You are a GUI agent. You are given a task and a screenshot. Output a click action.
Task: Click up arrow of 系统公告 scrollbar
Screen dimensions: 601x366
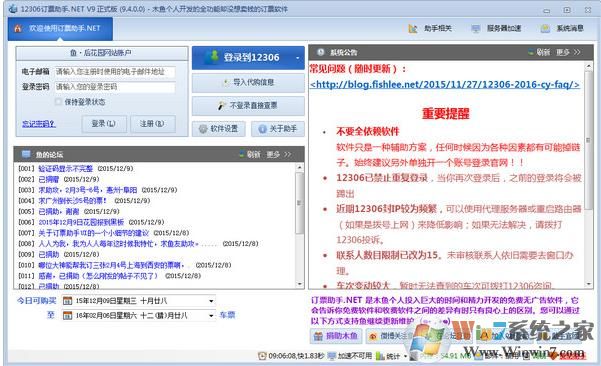589,66
